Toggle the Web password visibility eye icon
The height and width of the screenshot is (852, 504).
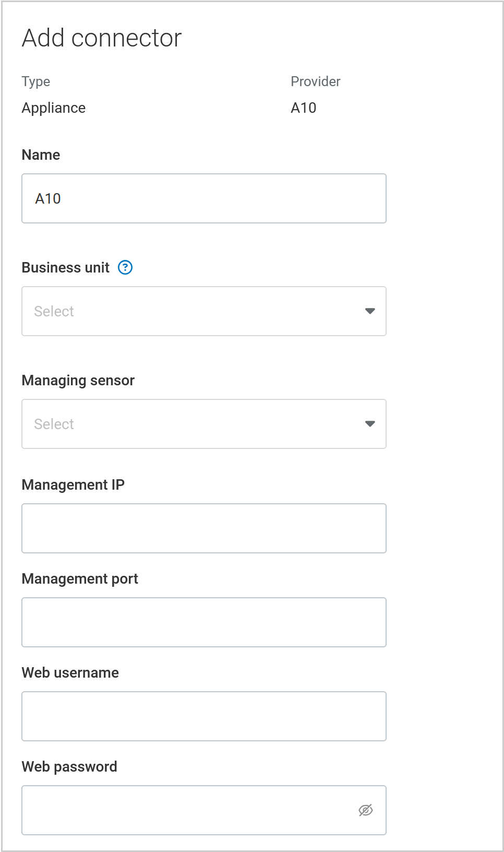click(x=367, y=810)
